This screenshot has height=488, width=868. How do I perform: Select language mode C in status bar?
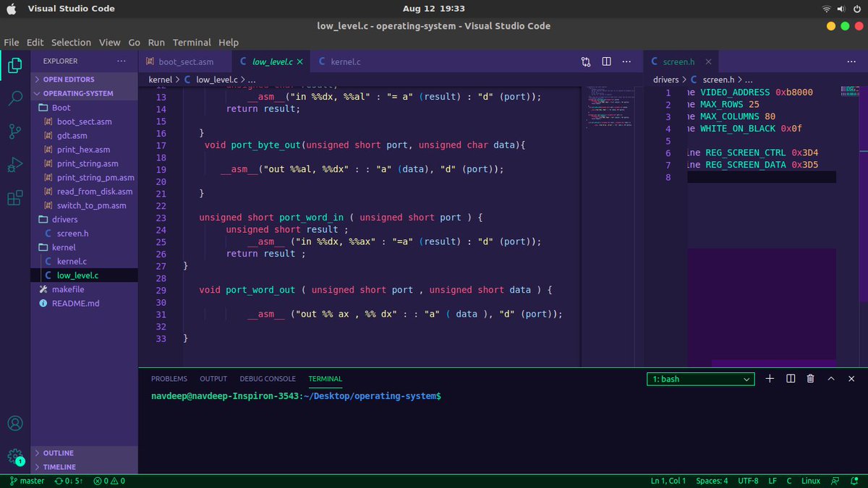point(789,481)
